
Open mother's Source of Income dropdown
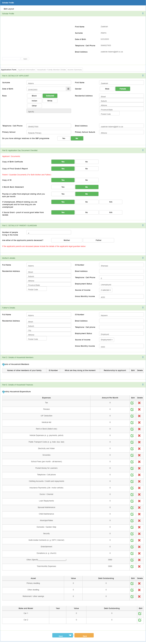pos(106,290)
